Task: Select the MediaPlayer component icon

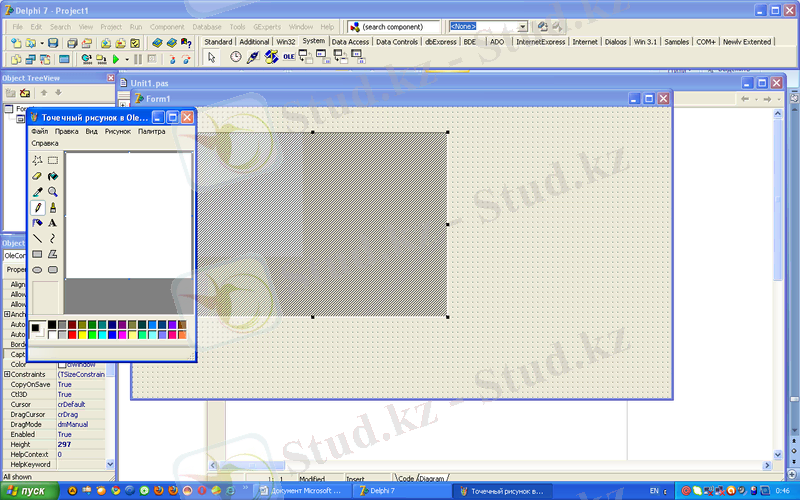Action: [x=271, y=57]
